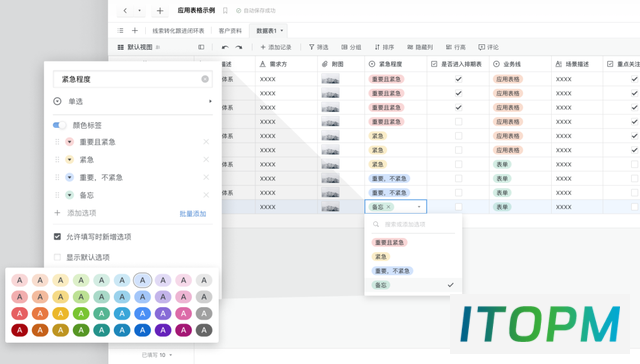The width and height of the screenshot is (640, 364).
Task: Open 筛选 filter tool
Action: click(x=318, y=47)
